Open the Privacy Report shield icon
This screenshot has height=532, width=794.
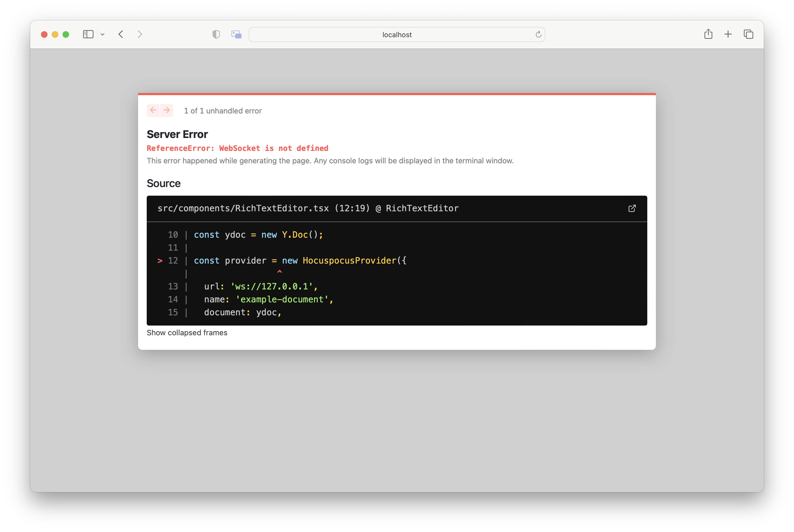216,34
